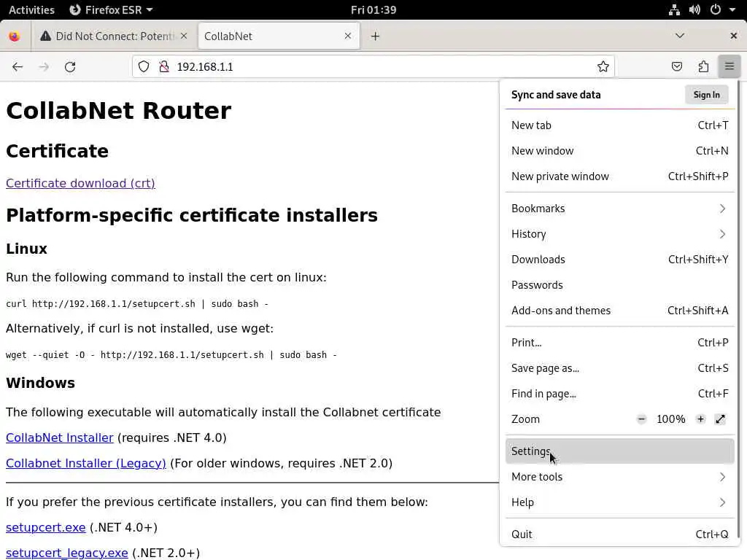Select Save page as…
Screen dimensions: 747x560
pyautogui.click(x=619, y=368)
